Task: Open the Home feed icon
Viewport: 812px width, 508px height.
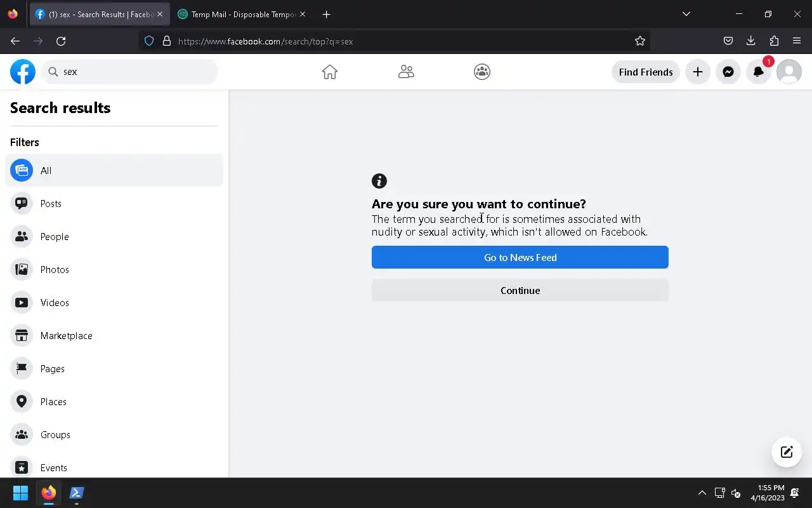Action: pos(330,72)
